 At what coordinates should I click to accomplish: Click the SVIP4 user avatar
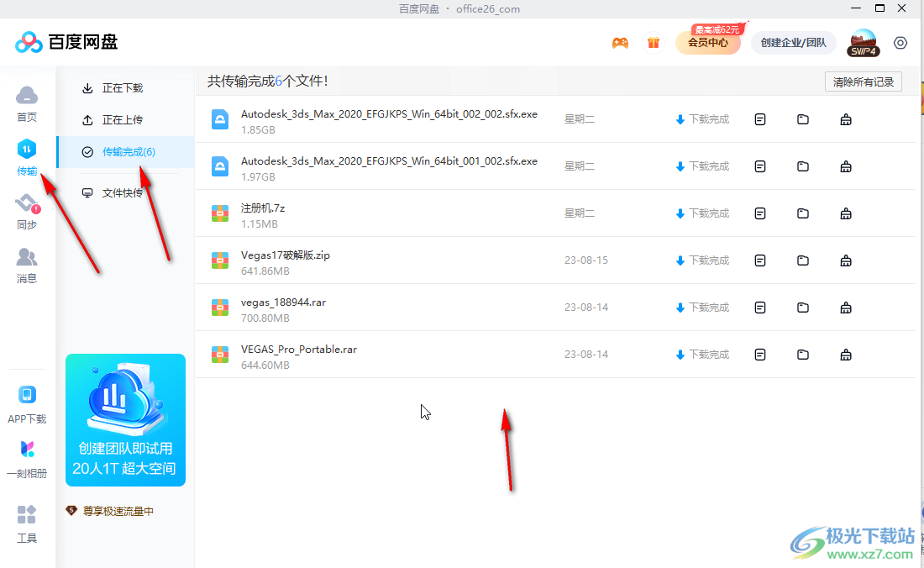(x=864, y=42)
